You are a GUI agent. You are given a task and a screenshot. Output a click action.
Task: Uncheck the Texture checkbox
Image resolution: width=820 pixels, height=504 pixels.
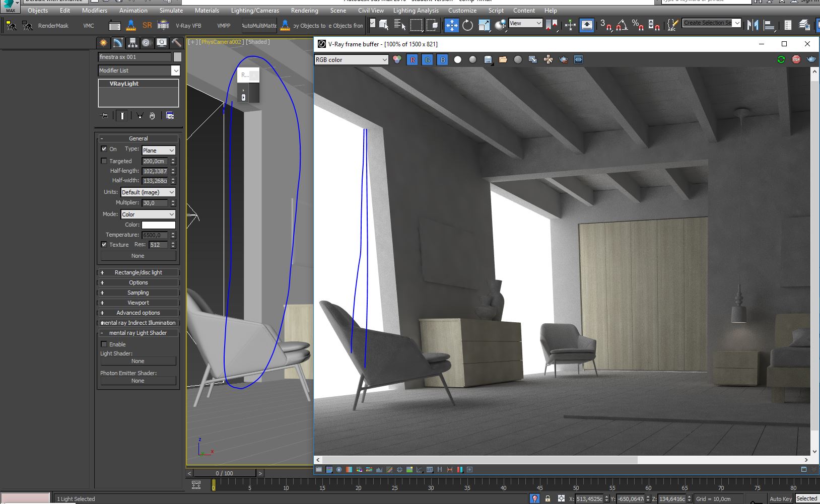pyautogui.click(x=104, y=245)
